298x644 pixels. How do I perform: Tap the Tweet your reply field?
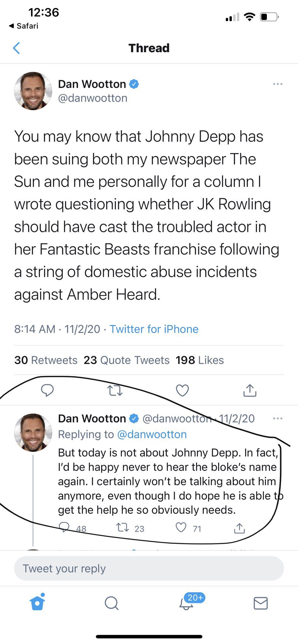tap(149, 568)
